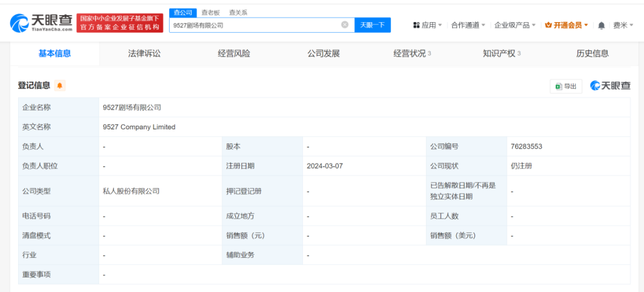Click the crown icon next to 开通会员
The width and height of the screenshot is (644, 292).
548,25
